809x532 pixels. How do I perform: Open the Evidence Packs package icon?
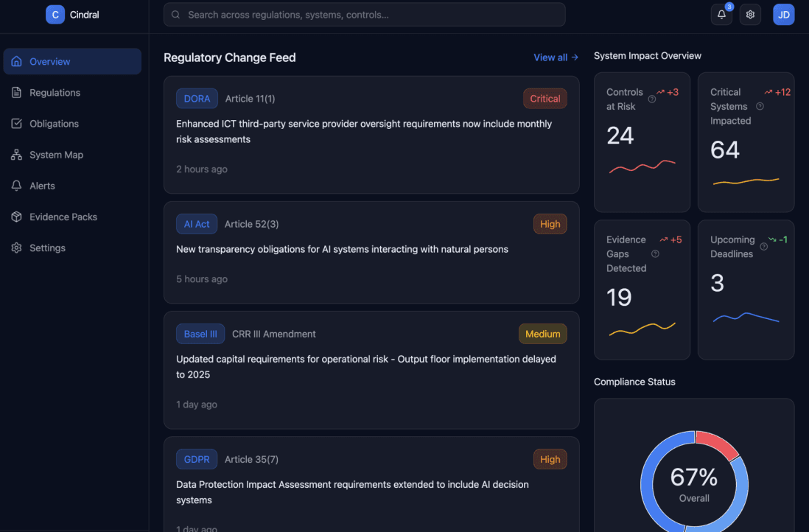click(16, 216)
